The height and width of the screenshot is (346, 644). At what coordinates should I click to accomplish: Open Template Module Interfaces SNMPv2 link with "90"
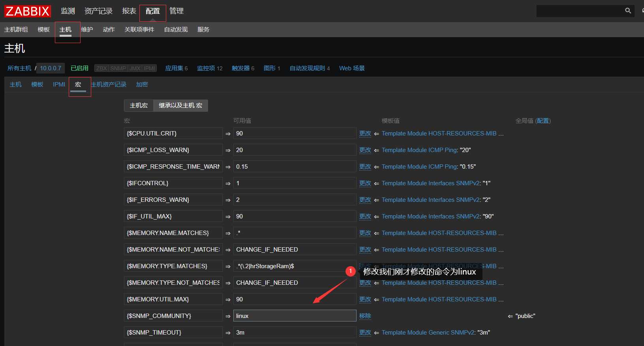(x=431, y=216)
